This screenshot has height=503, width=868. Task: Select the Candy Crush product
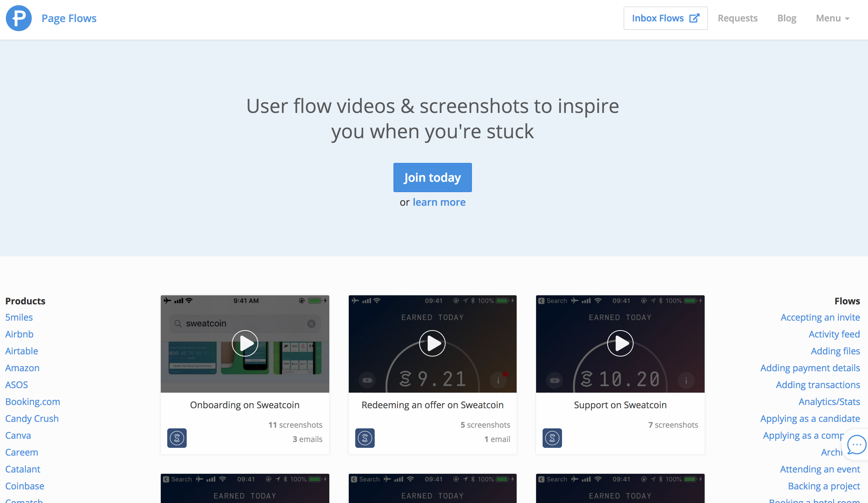click(x=32, y=418)
